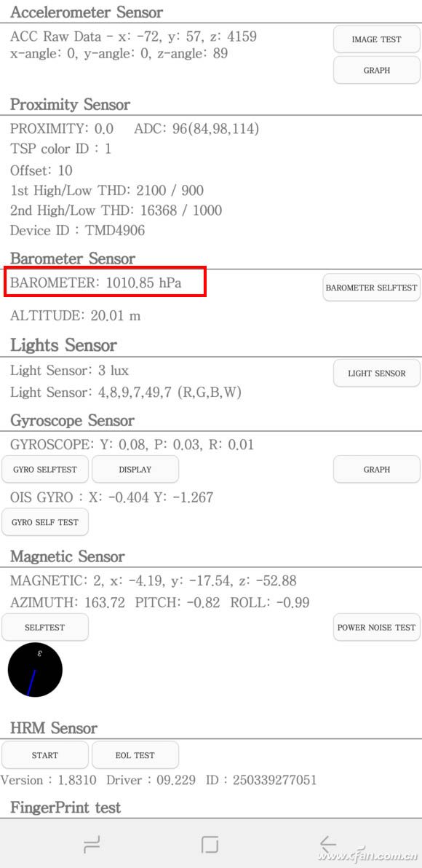This screenshot has width=422, height=868.
Task: Run the BAROMETER SELFTEST
Action: pos(372,288)
